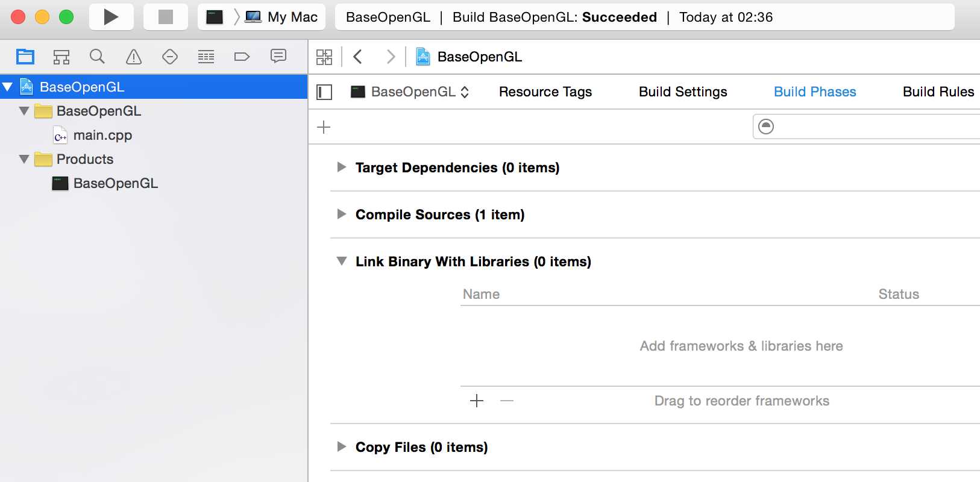Viewport: 980px width, 482px height.
Task: Sort libraries by Status column
Action: tap(899, 294)
